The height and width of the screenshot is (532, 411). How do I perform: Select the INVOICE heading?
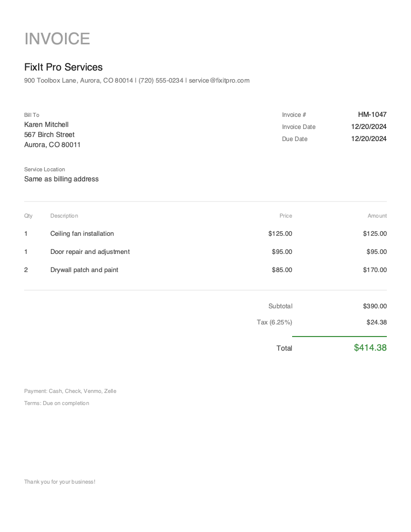tap(57, 39)
